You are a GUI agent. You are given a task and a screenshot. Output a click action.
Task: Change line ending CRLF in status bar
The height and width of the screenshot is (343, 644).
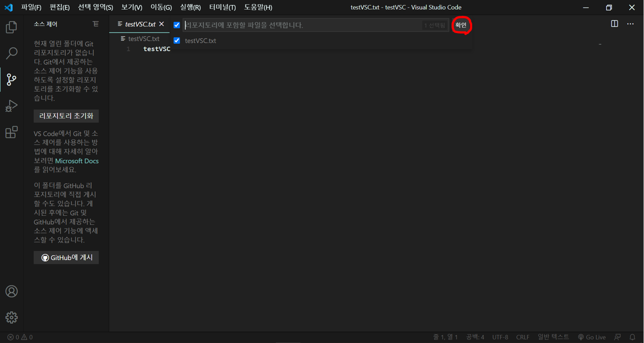pos(523,337)
